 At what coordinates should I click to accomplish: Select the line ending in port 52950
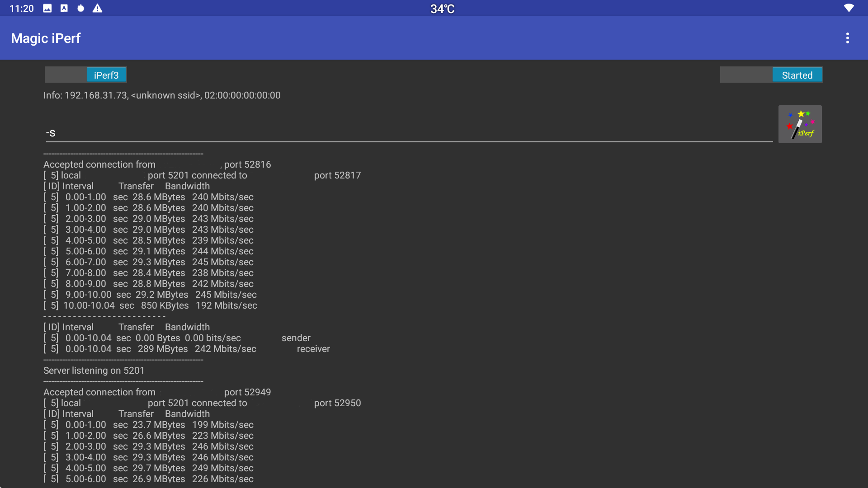[x=202, y=403]
